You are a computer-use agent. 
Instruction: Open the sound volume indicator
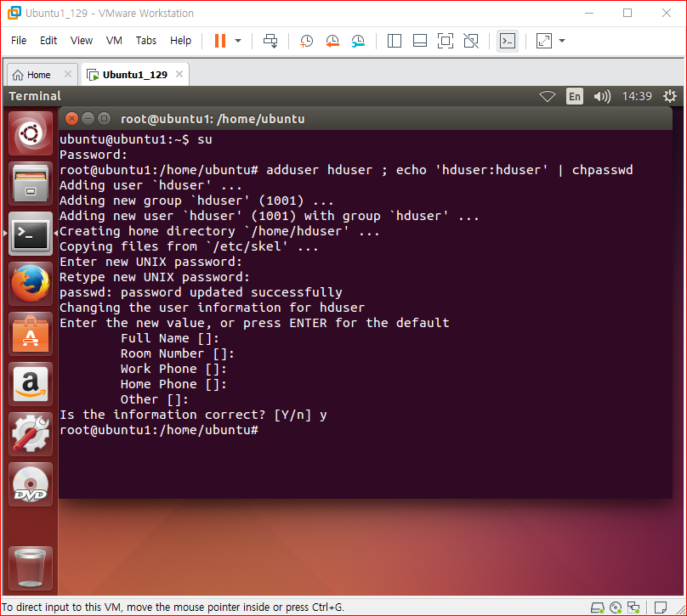pos(602,96)
